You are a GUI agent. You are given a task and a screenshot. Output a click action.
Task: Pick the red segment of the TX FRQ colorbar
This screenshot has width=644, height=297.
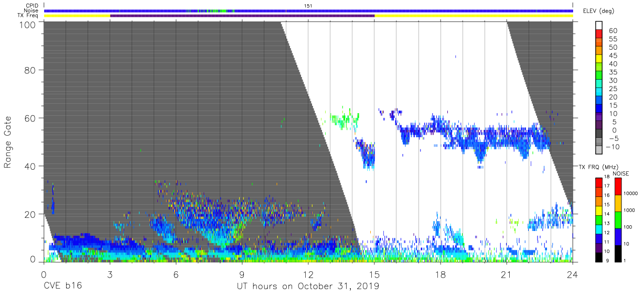[x=599, y=182]
